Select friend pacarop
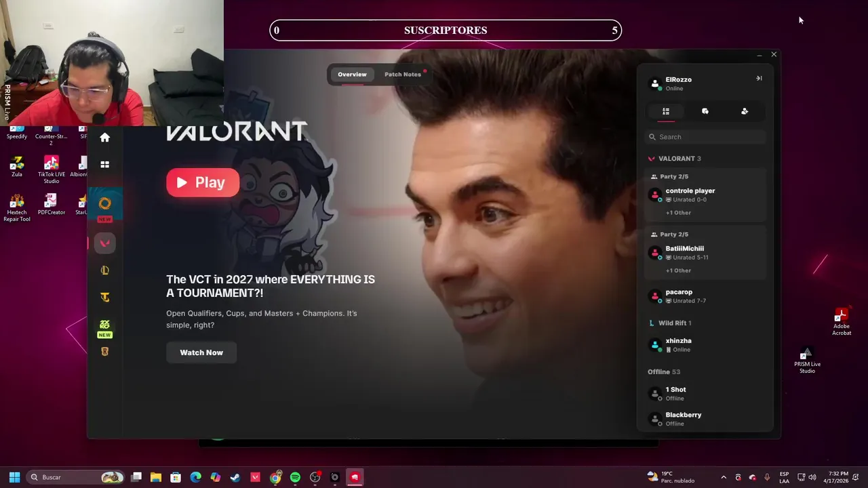 [x=705, y=296]
